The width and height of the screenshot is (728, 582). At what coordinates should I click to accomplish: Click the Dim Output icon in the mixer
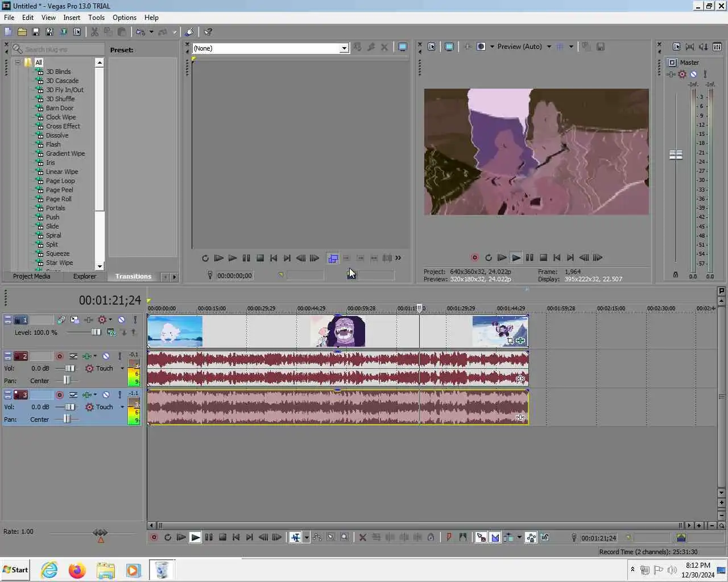click(x=704, y=47)
